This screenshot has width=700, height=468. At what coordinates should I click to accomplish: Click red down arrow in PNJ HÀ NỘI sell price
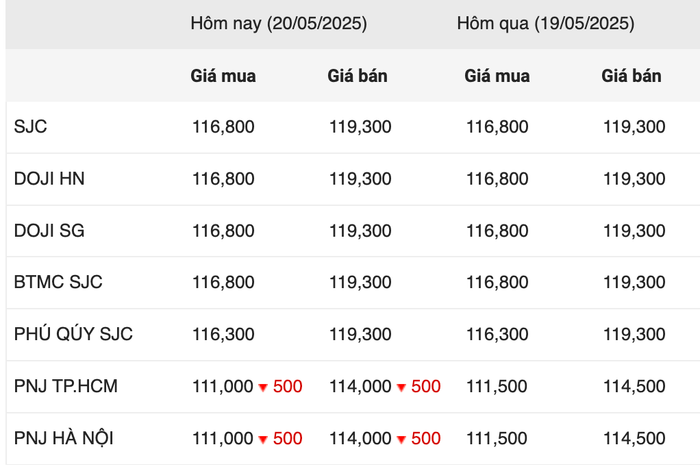pos(401,440)
